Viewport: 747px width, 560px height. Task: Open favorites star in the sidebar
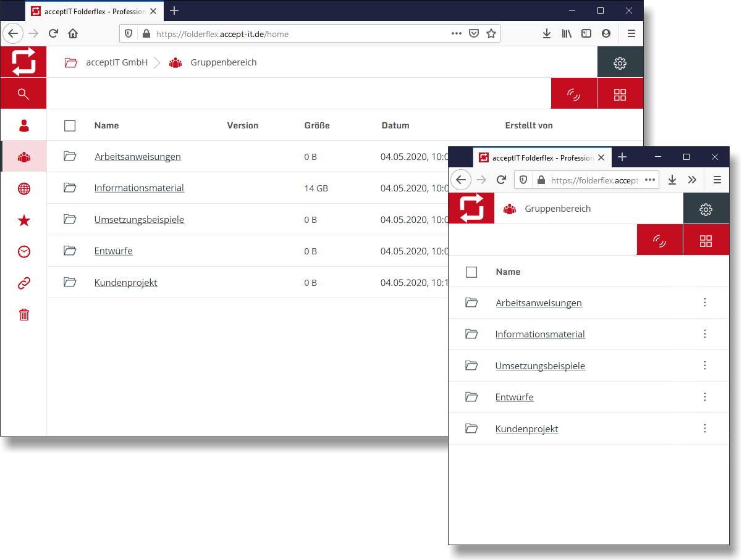point(23,220)
